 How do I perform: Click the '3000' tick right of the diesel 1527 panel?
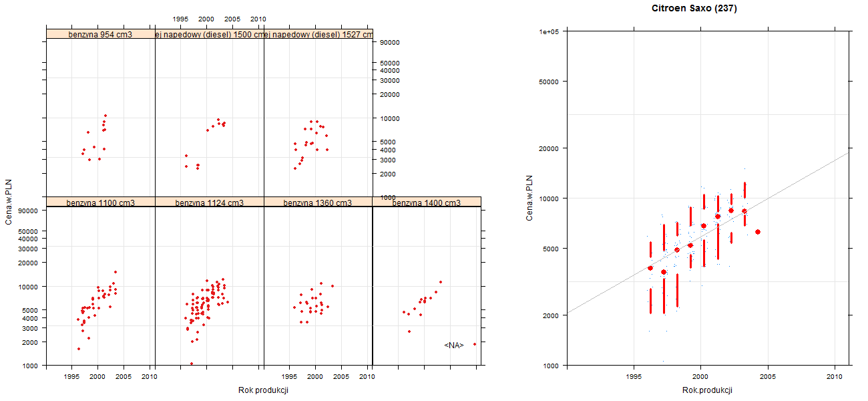pos(387,160)
